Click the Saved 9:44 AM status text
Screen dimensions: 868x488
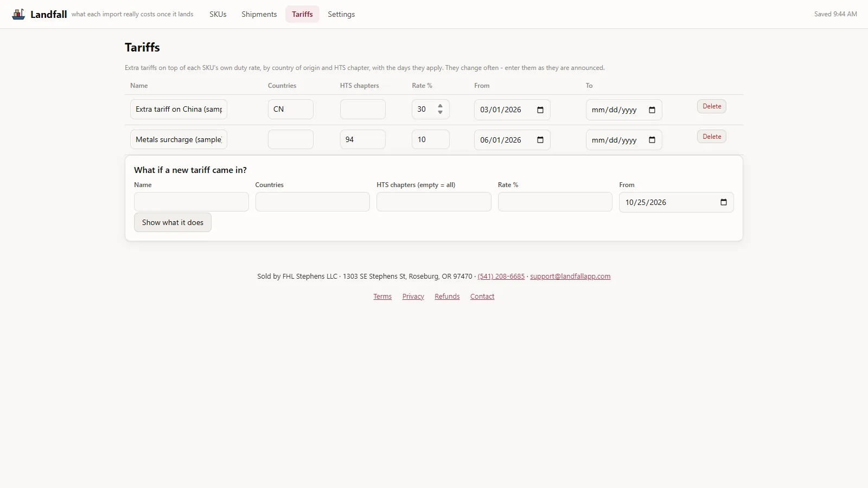tap(835, 14)
